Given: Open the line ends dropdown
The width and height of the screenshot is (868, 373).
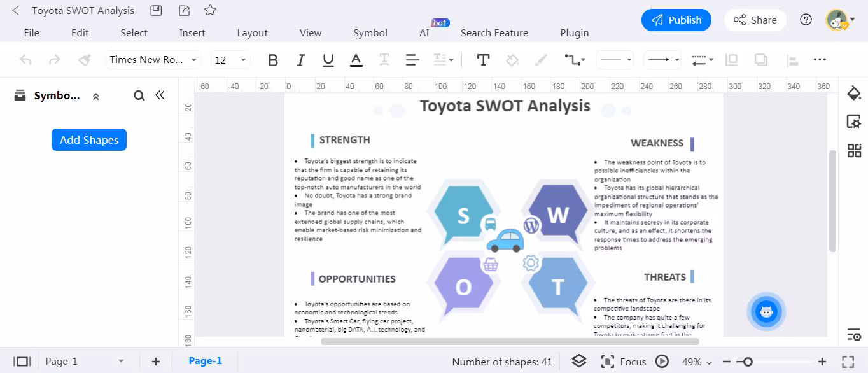Looking at the screenshot, I should coord(703,60).
